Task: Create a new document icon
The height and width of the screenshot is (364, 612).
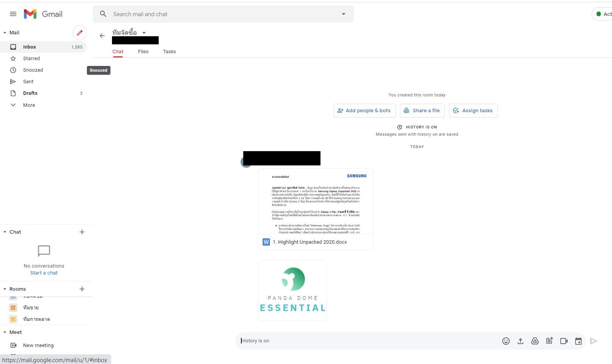Action: coord(549,341)
